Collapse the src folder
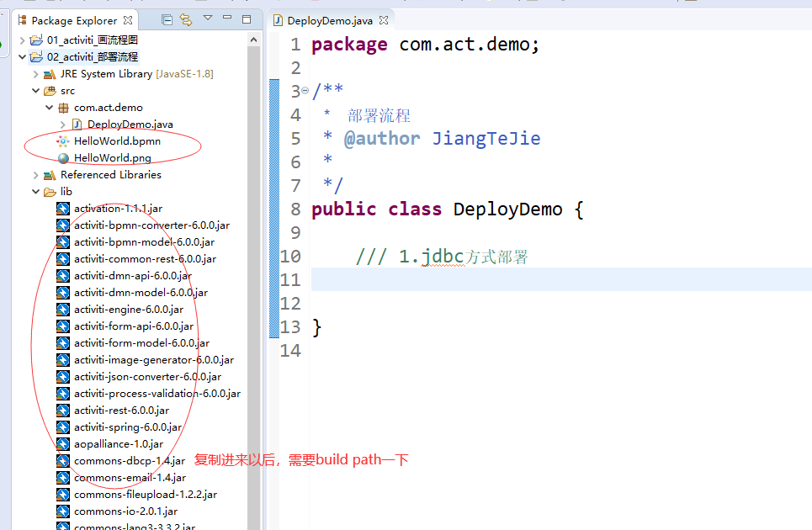This screenshot has height=530, width=812. point(35,91)
